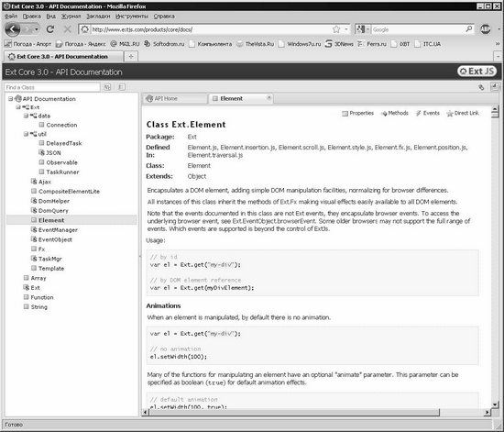Focus the Find a Class field

click(x=52, y=87)
